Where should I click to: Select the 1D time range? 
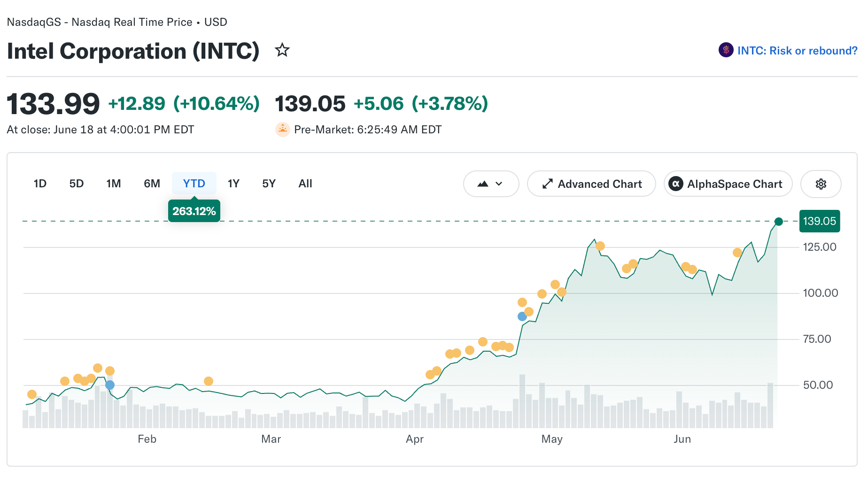coord(40,184)
